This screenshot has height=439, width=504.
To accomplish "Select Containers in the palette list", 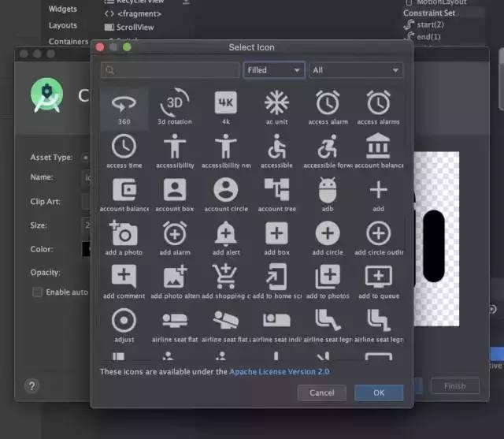I will pyautogui.click(x=69, y=42).
